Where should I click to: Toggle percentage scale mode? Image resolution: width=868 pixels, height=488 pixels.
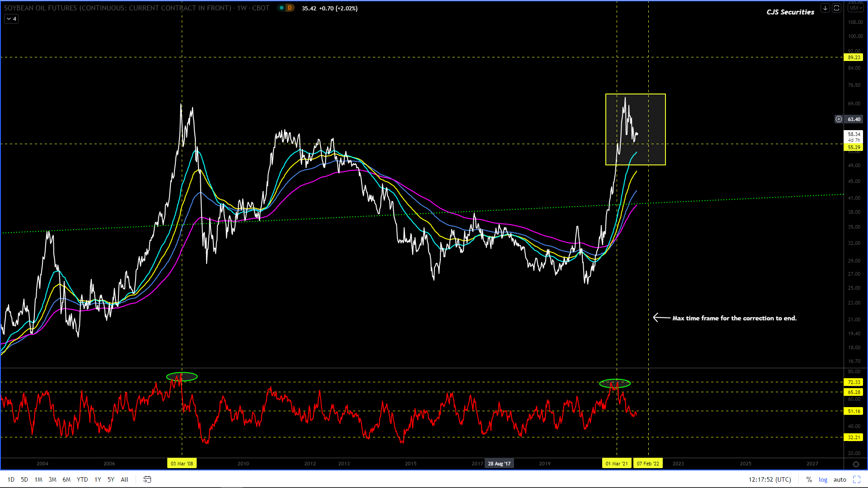[809, 479]
